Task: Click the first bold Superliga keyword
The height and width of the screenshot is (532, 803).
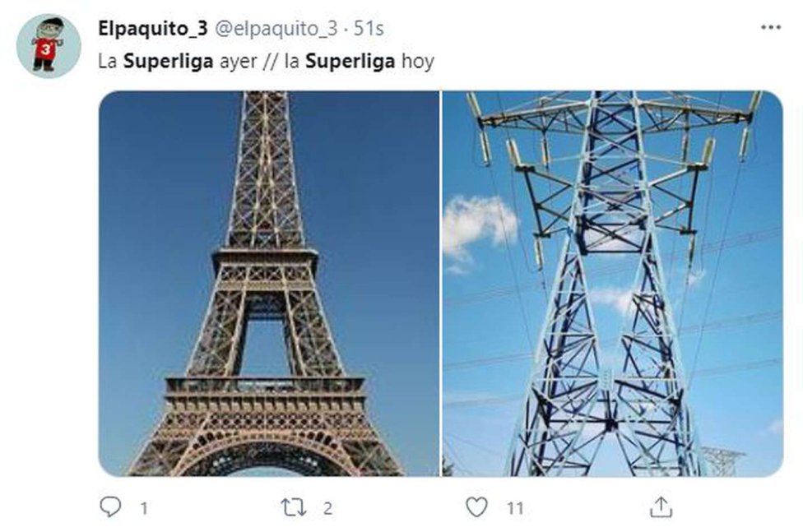Action: (168, 62)
